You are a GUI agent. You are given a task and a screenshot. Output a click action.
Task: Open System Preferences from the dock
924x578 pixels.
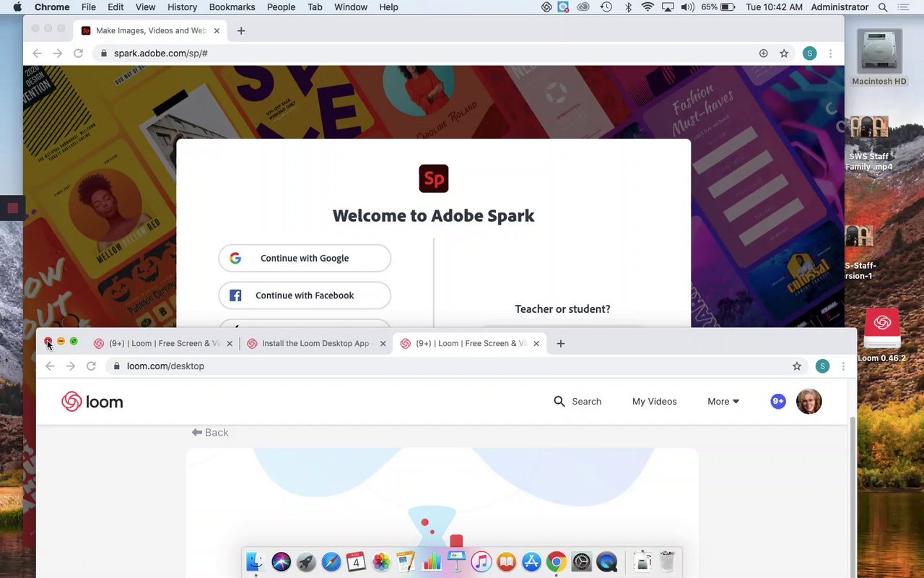(x=582, y=561)
